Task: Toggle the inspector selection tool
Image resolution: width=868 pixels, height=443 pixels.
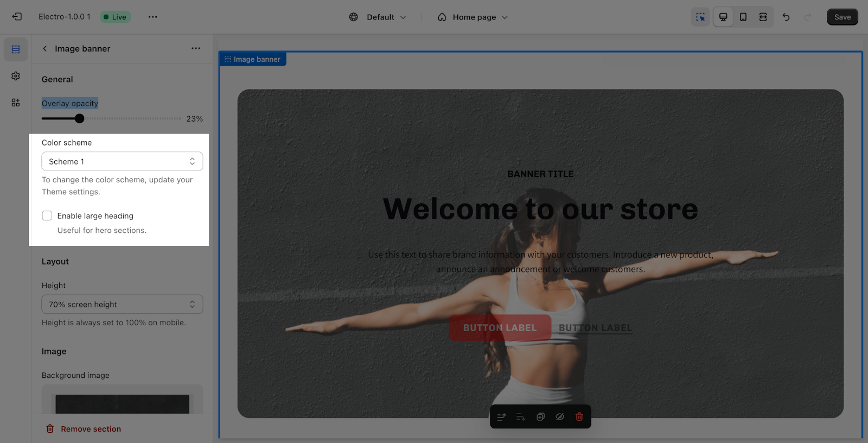Action: click(x=700, y=17)
